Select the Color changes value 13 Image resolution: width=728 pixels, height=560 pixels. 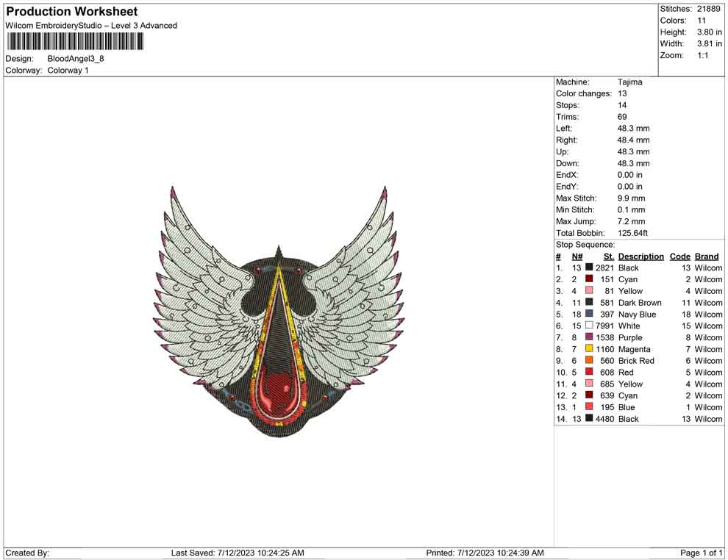(622, 94)
